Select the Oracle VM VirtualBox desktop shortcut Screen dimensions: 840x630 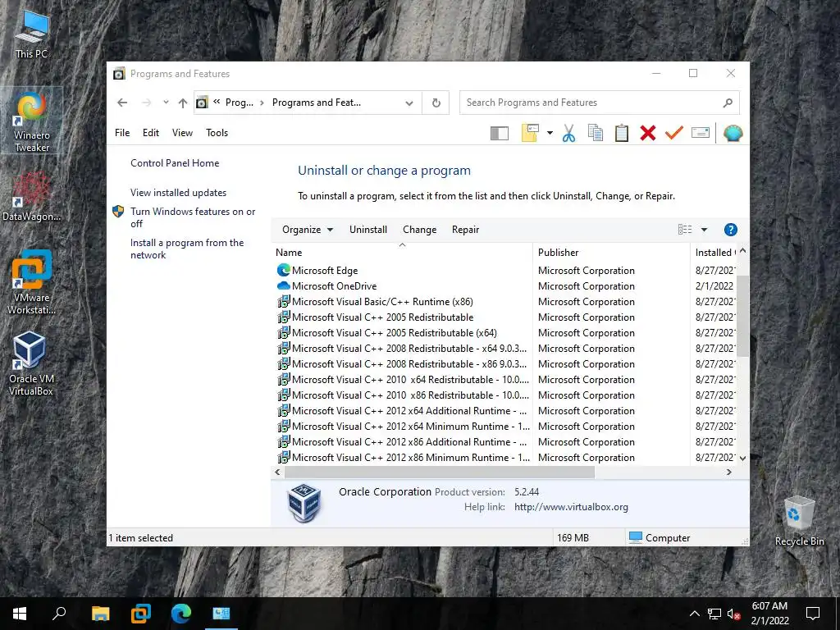[x=31, y=363]
